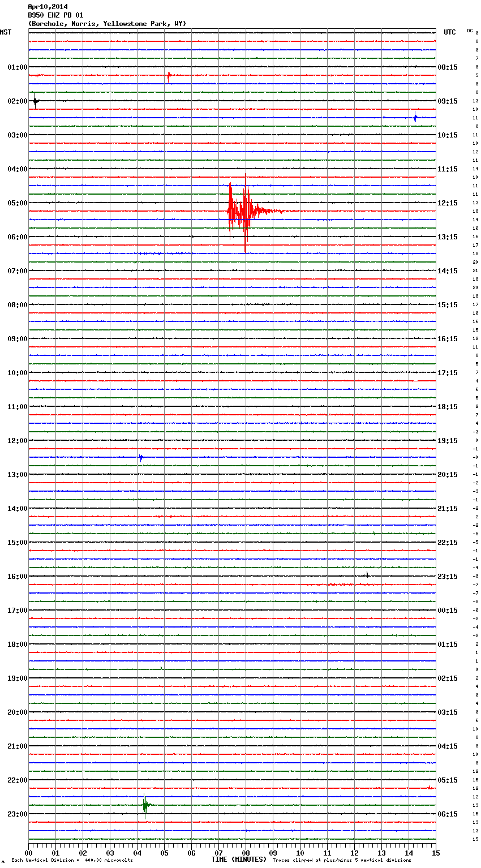Click the "20:00" MST time label
481x868 pixels.
(x=18, y=712)
